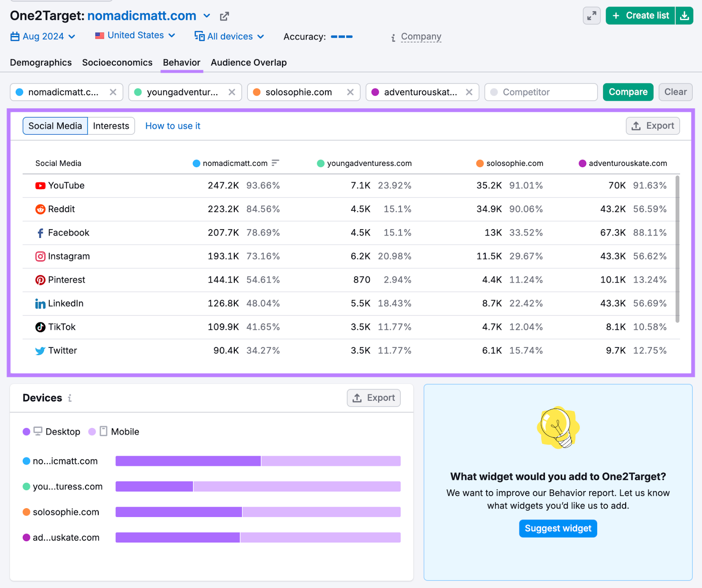The height and width of the screenshot is (588, 702).
Task: Switch to the Demographics tab
Action: click(41, 63)
